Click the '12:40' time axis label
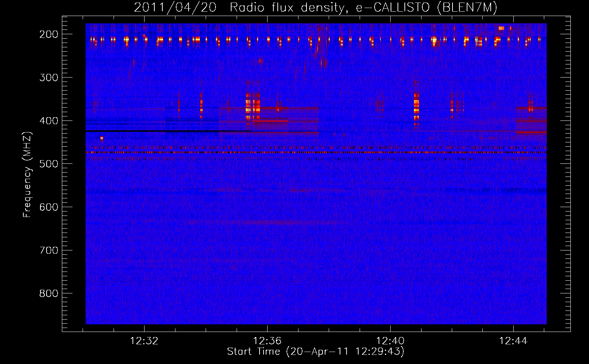589x364 pixels. [390, 341]
